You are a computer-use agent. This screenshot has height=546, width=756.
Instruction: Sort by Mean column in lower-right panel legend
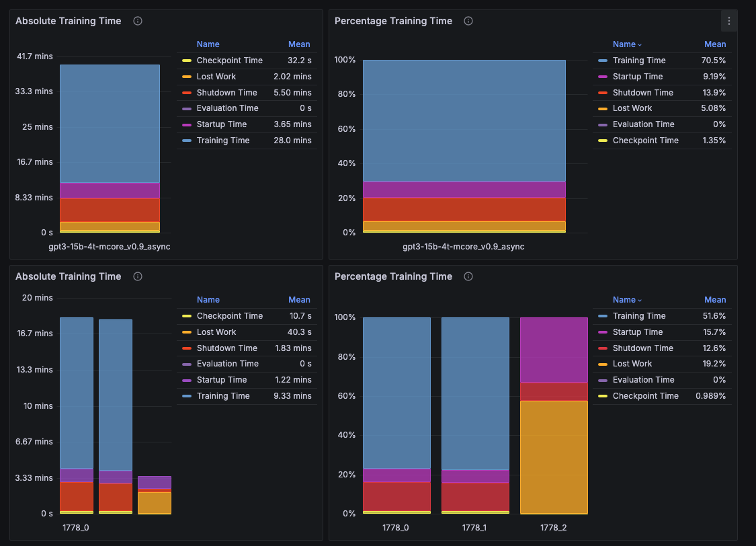pyautogui.click(x=715, y=300)
